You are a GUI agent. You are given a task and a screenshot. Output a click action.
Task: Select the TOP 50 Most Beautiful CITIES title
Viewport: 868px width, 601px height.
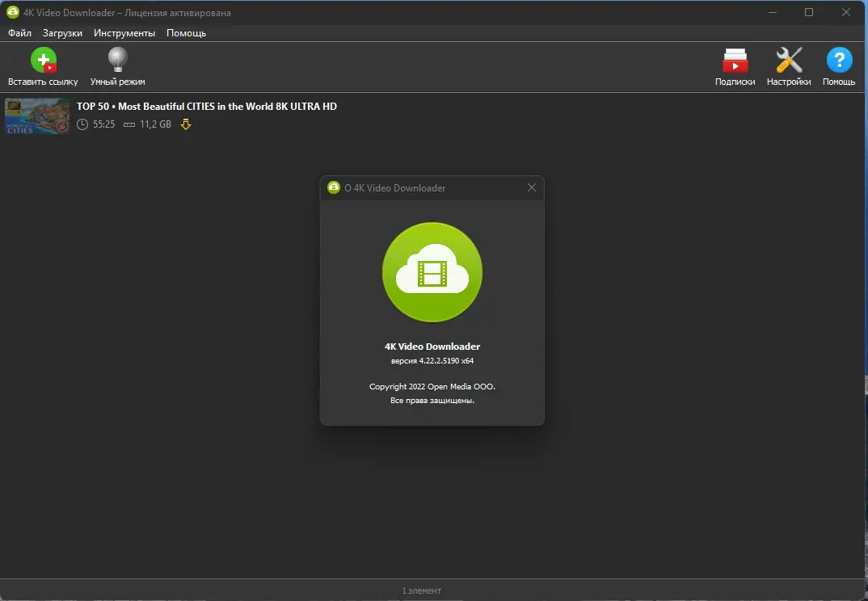[x=204, y=106]
